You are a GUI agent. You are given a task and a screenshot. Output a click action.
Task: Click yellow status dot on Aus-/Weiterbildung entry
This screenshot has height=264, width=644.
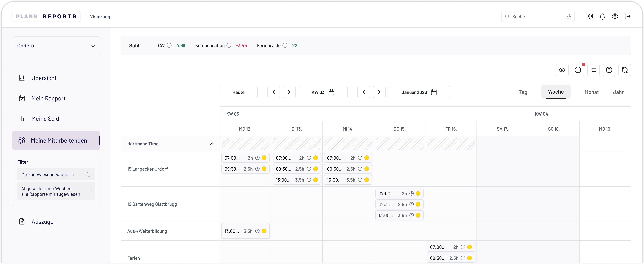click(264, 231)
